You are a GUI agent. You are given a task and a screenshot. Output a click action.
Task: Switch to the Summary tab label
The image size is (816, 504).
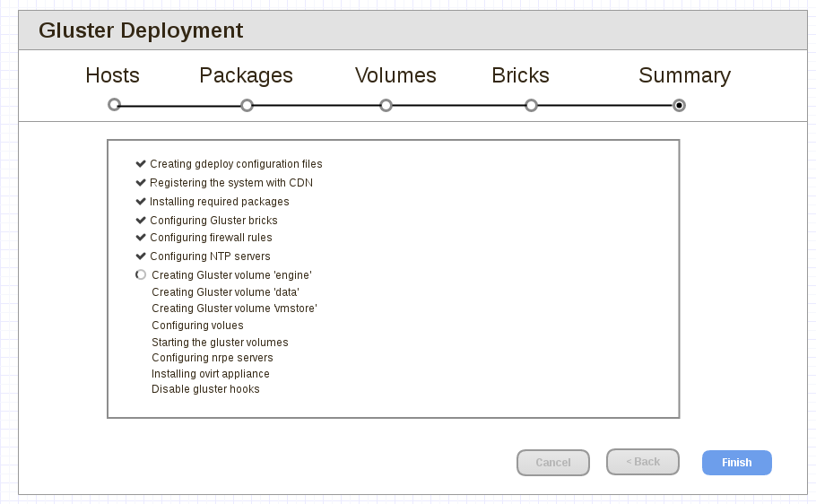[x=684, y=76]
